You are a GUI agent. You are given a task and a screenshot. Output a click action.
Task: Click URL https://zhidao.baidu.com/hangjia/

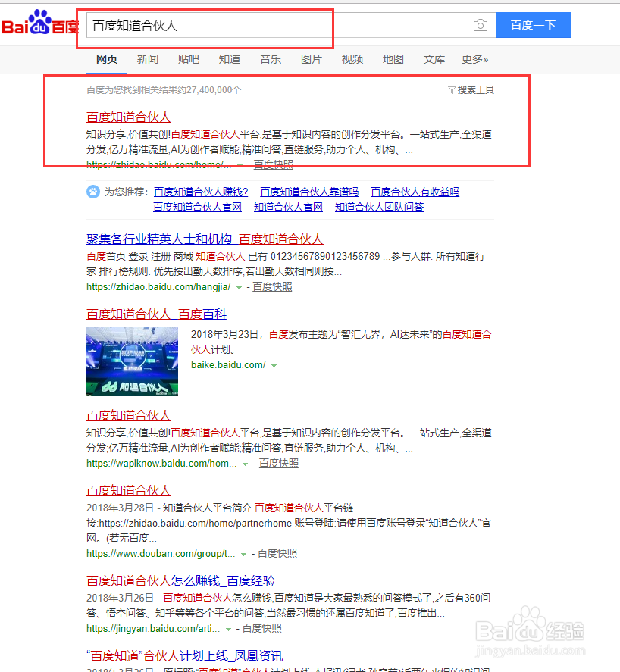[x=158, y=286]
